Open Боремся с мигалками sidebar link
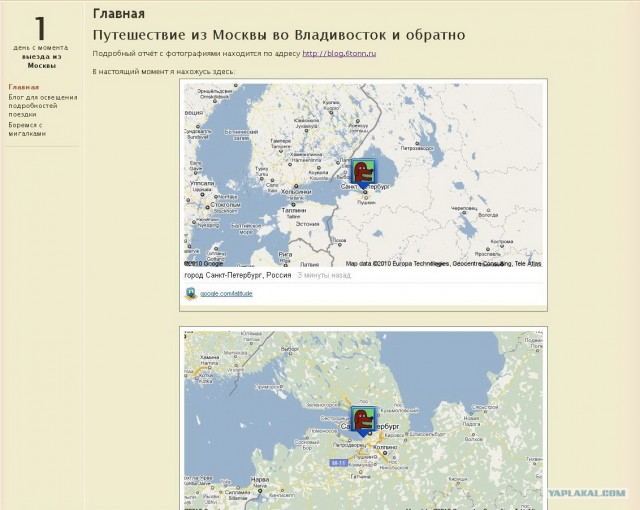Screen dimensions: 640x510 click(x=27, y=129)
